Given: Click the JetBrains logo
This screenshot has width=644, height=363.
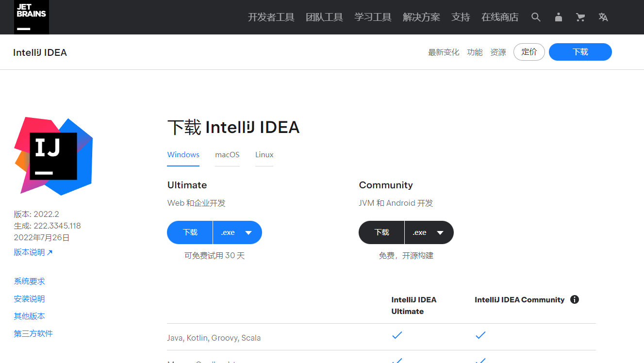Looking at the screenshot, I should (31, 17).
